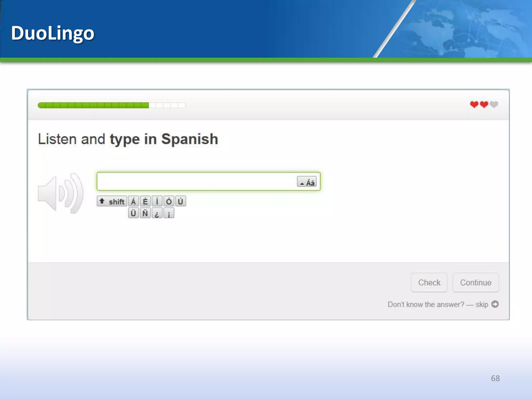This screenshot has height=399, width=532.
Task: Play the audio with the speaker icon
Action: (x=61, y=194)
